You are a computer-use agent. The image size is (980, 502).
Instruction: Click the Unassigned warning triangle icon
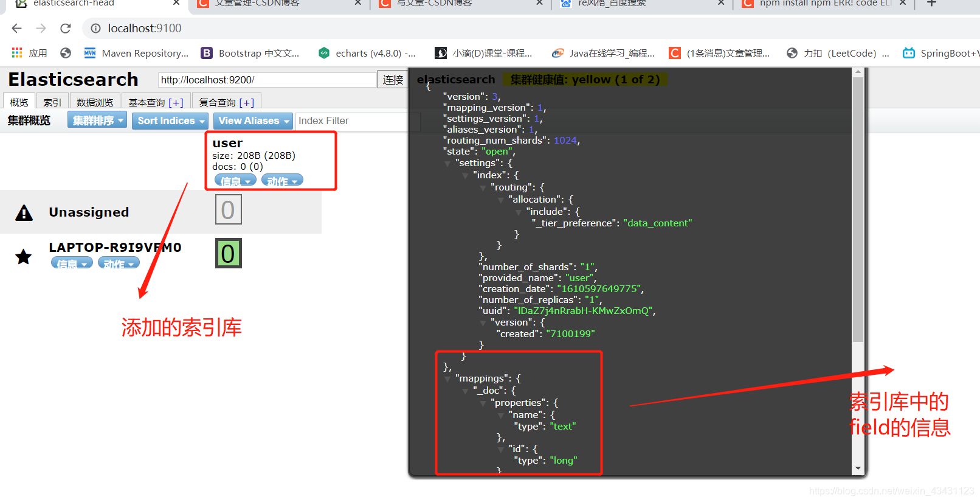coord(24,212)
